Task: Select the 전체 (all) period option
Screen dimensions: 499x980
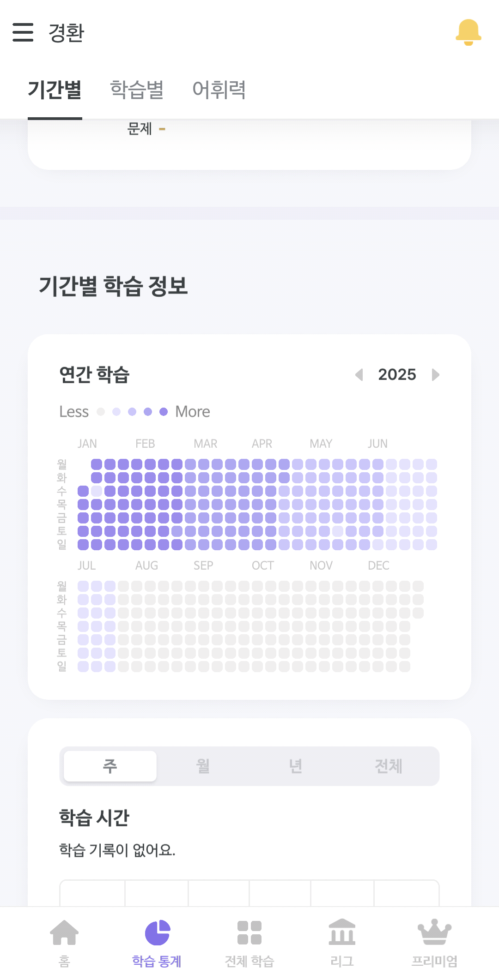Action: (x=389, y=766)
